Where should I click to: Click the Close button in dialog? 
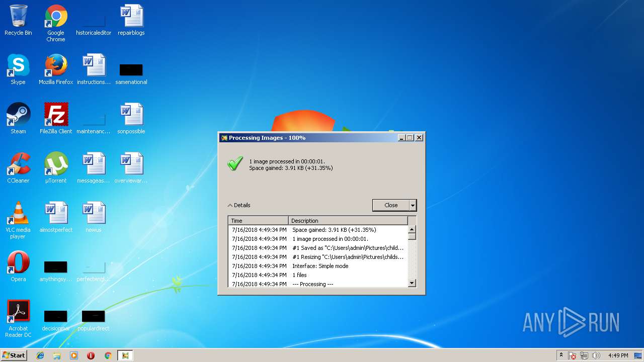pos(391,205)
